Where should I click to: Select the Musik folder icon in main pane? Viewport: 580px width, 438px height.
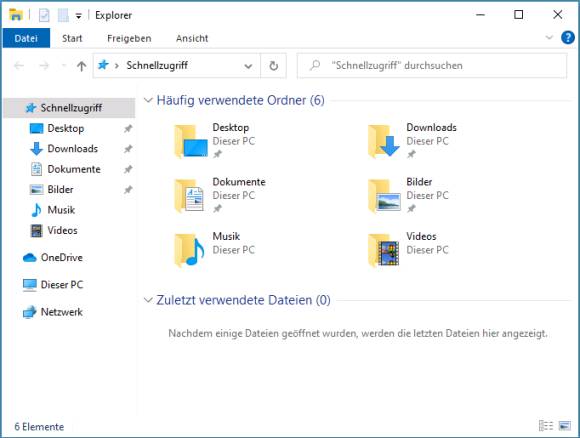190,250
